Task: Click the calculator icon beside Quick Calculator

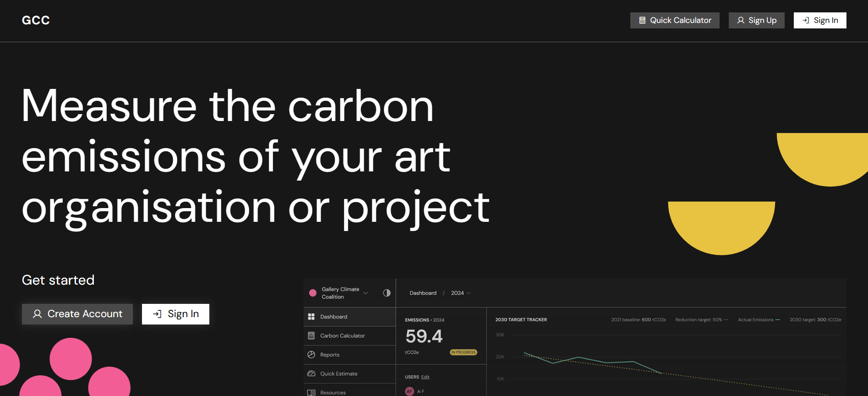Action: pyautogui.click(x=642, y=20)
